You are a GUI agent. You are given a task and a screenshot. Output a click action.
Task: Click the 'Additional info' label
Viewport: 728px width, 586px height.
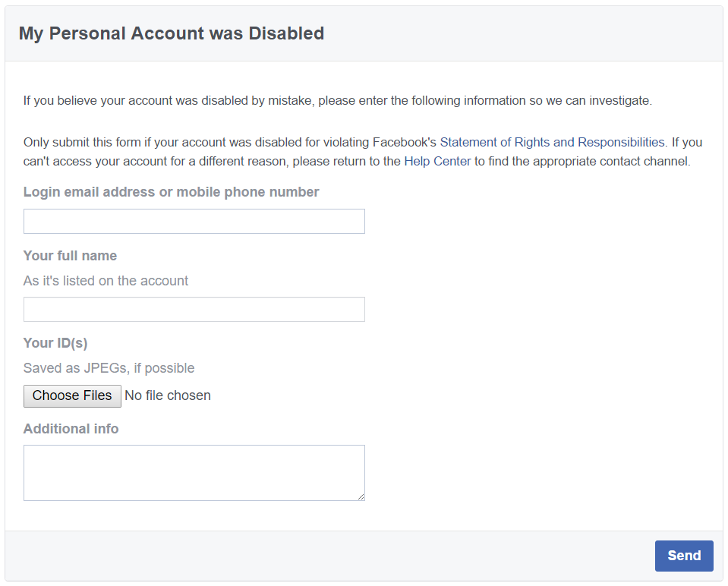[x=71, y=429]
